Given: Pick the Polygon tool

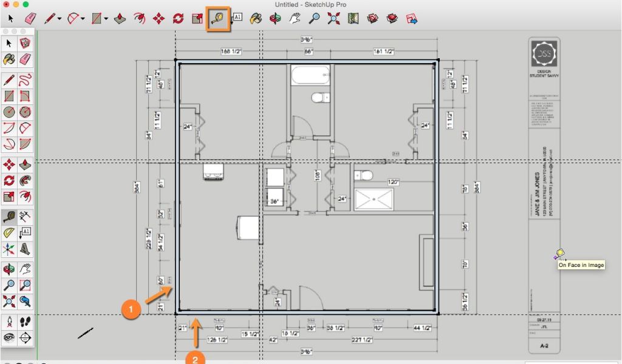Looking at the screenshot, I should pyautogui.click(x=25, y=112).
